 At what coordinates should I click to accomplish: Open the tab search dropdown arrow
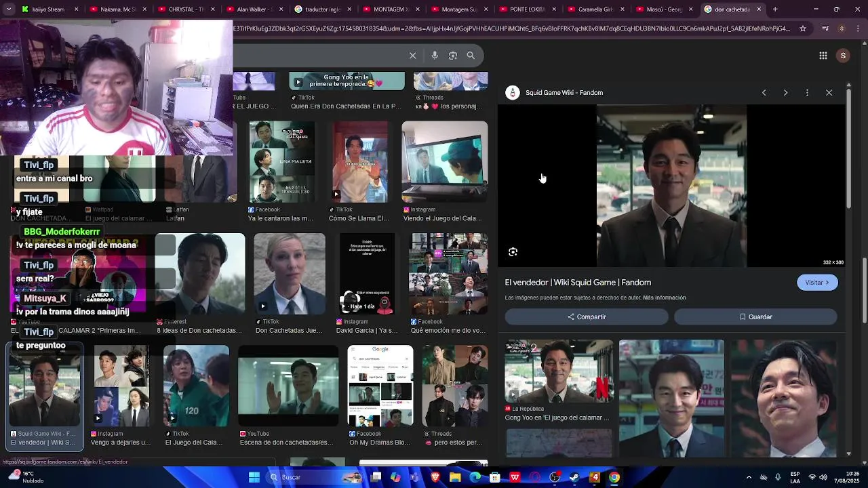pos(9,9)
